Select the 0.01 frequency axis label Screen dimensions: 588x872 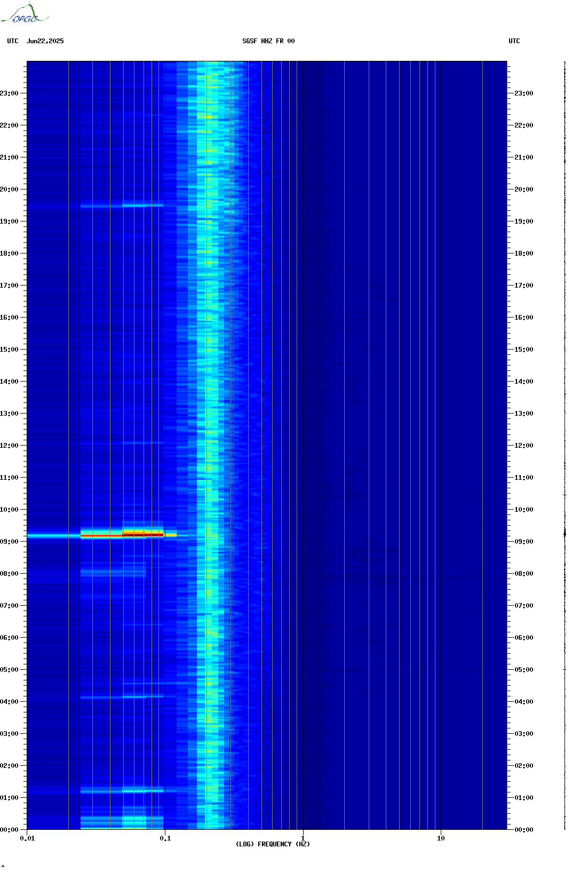[x=27, y=838]
